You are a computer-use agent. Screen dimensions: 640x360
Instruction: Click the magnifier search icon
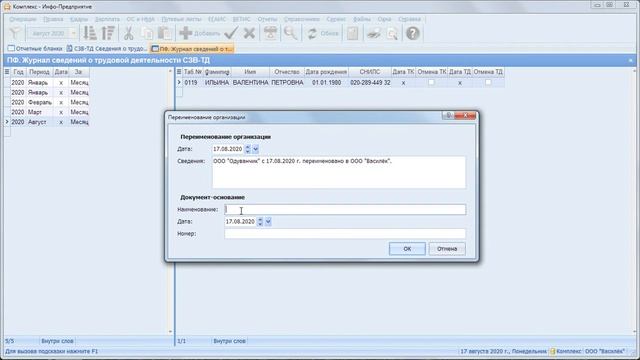[x=291, y=33]
